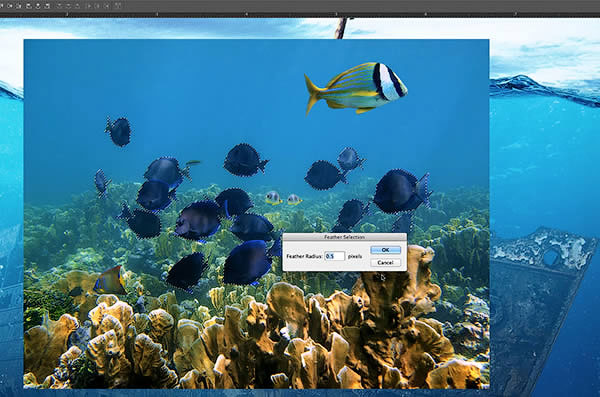
Task: Click the Align bottom edges icon
Action: click(x=19, y=6)
